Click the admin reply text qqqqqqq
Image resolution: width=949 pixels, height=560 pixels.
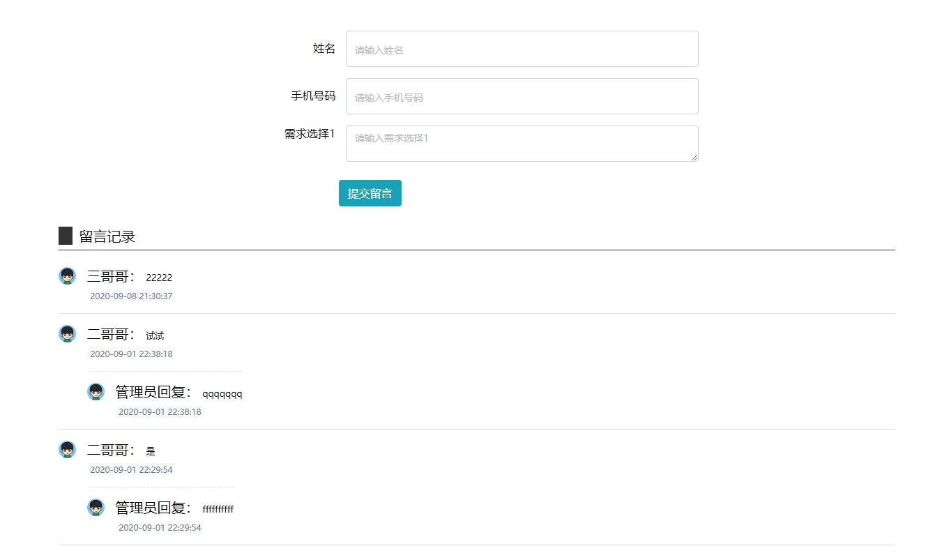222,394
